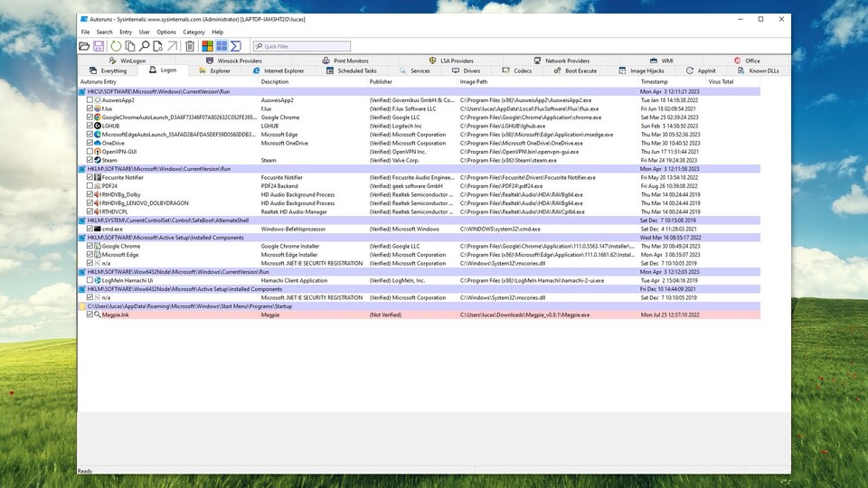Click the f.lux entry's icon
Screen dimensions: 868x488
click(98, 109)
